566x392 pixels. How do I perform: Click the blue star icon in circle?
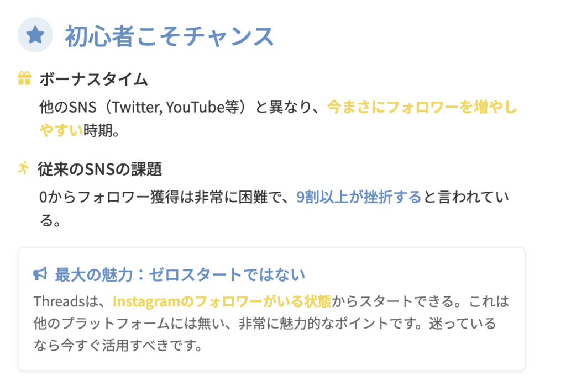35,35
